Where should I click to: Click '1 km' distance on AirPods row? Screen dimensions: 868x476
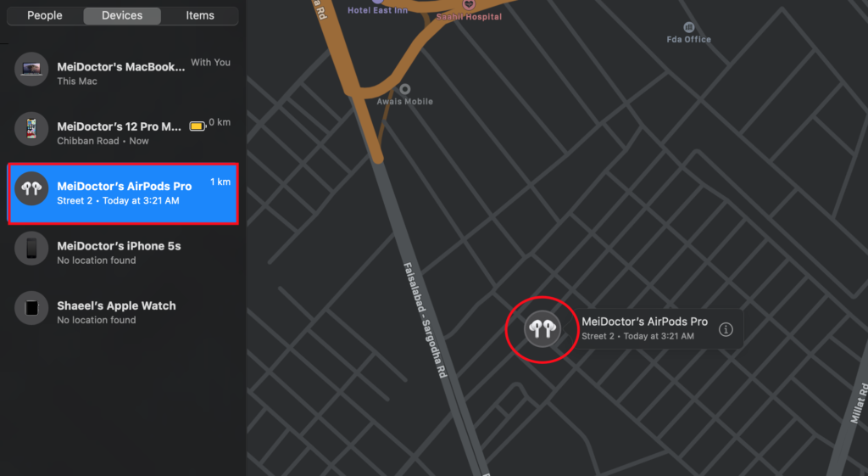pyautogui.click(x=220, y=182)
